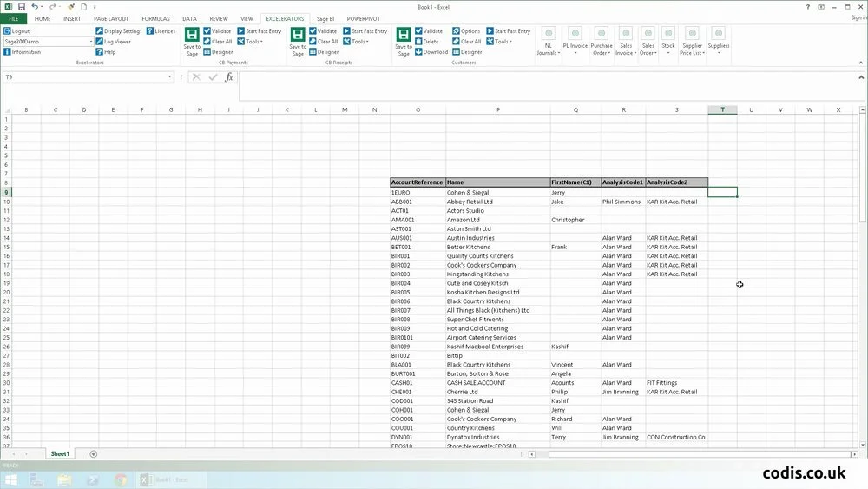868x489 pixels.
Task: Switch to the HOME tab
Action: [43, 19]
